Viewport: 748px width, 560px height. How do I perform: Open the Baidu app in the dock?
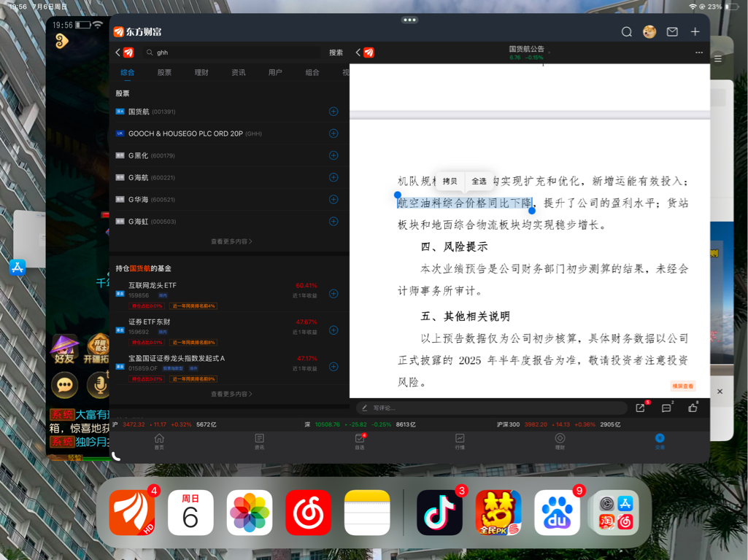[x=558, y=513]
